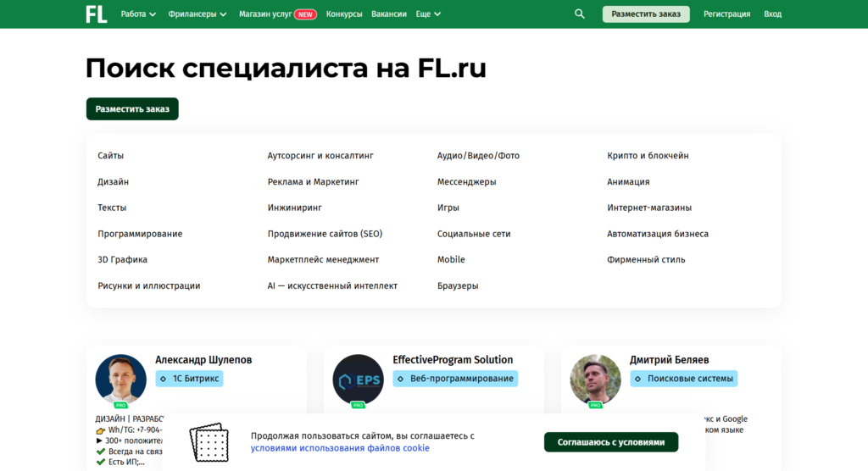Select the Аудио/Видео/Фото category
The width and height of the screenshot is (868, 471).
(478, 156)
